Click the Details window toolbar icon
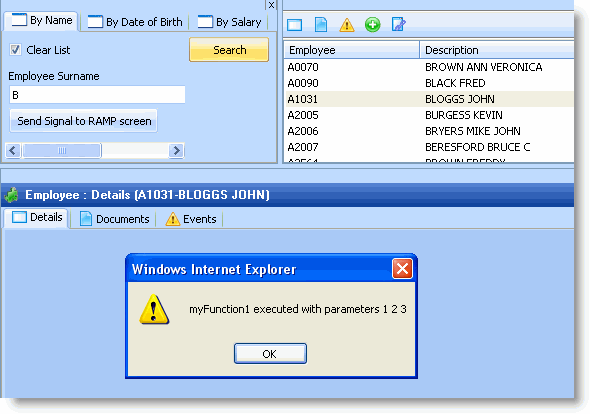 tap(294, 25)
